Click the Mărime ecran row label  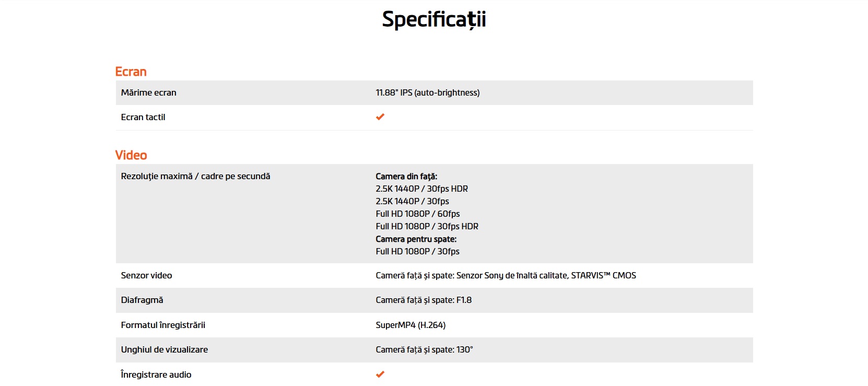click(148, 92)
